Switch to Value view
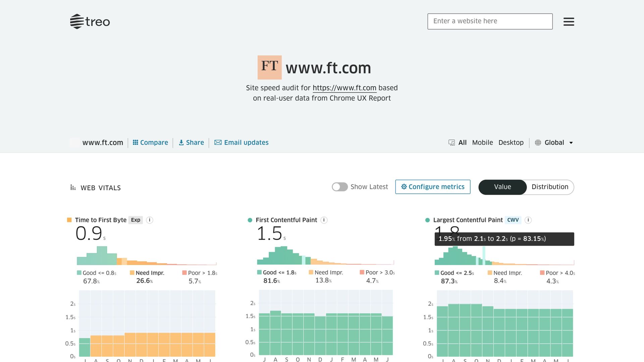 (x=502, y=187)
